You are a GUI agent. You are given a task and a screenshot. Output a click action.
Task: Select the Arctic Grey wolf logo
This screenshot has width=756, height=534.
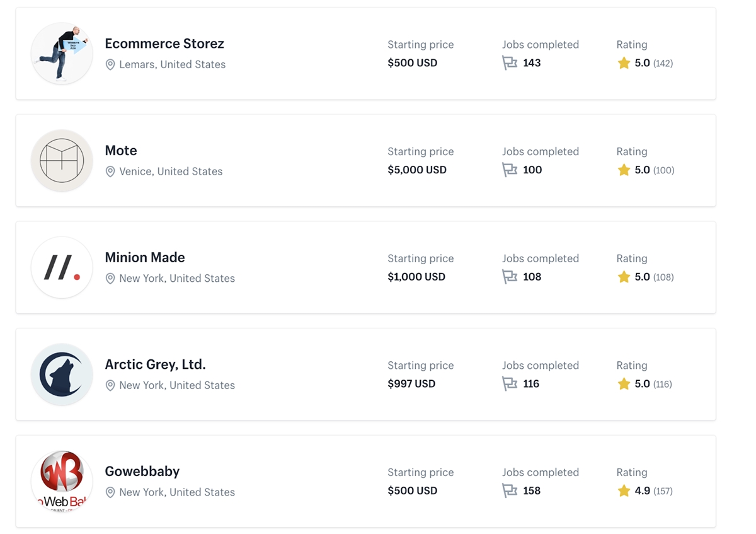62,374
